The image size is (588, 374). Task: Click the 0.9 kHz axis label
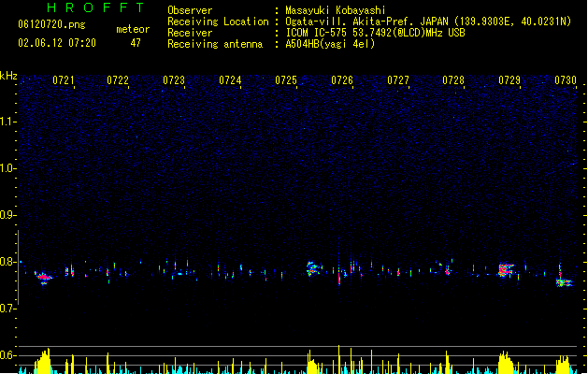[x=7, y=214]
